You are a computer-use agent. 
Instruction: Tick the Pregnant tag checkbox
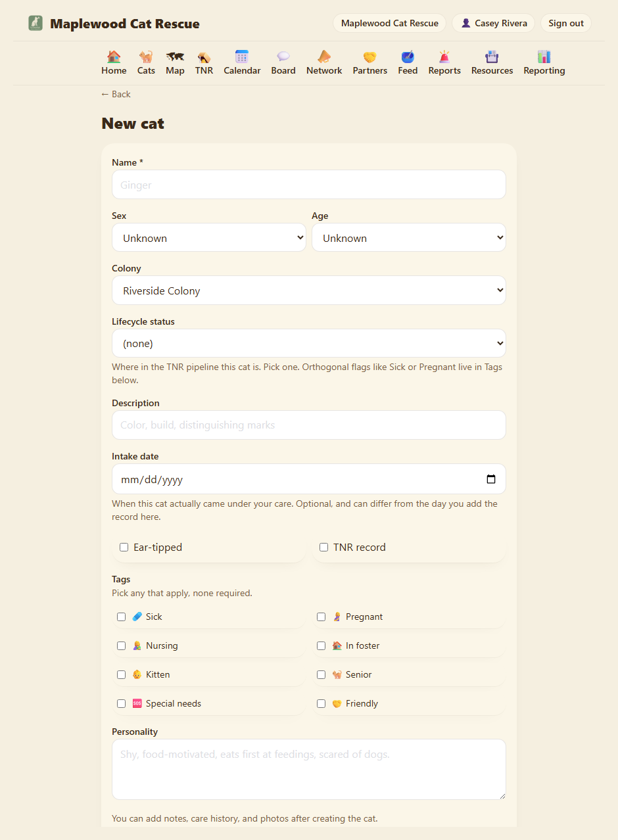(x=321, y=617)
